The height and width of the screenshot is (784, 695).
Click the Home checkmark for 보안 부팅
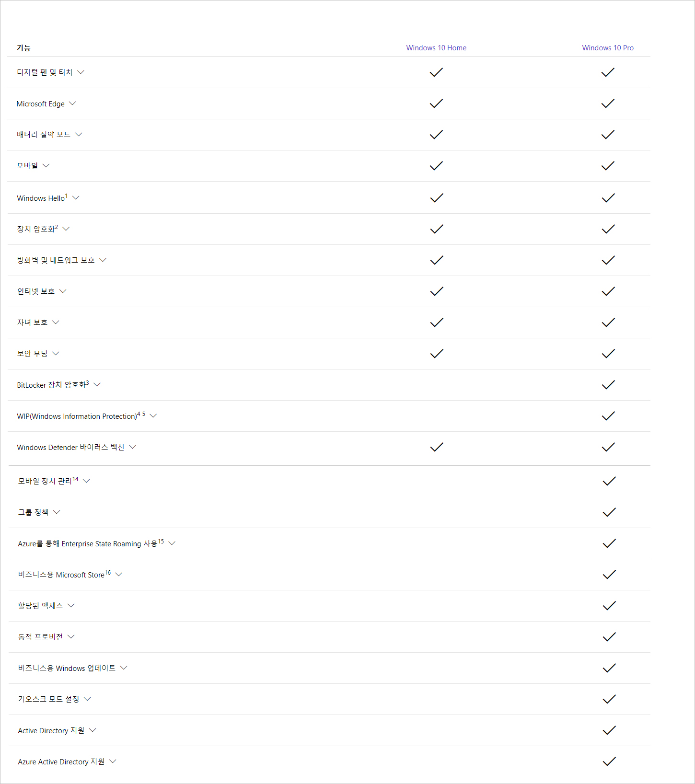437,354
